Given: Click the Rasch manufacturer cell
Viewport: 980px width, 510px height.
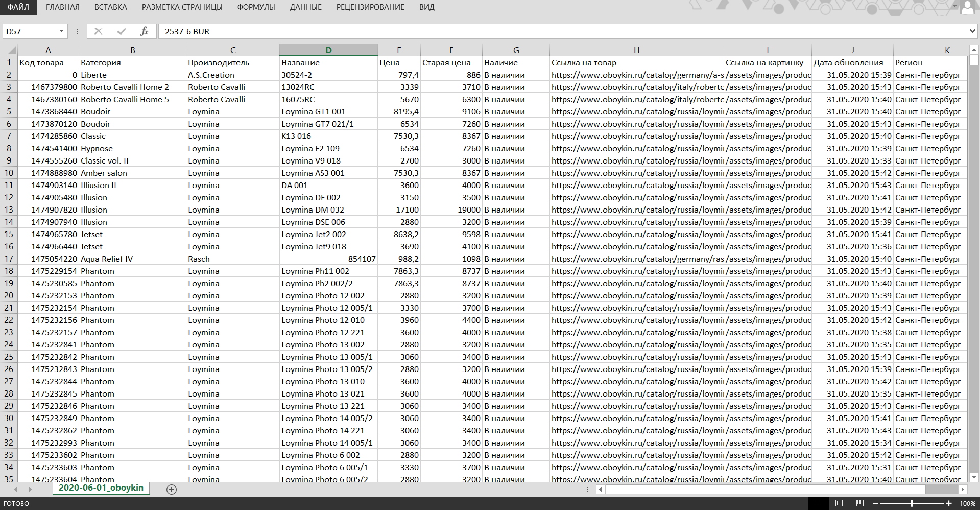Looking at the screenshot, I should tap(233, 259).
